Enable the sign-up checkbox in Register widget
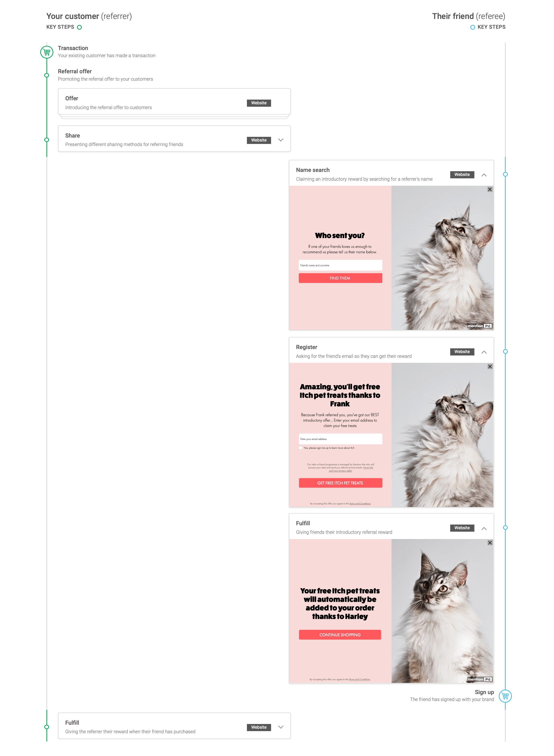Screen dimensions: 554x756 301,448
